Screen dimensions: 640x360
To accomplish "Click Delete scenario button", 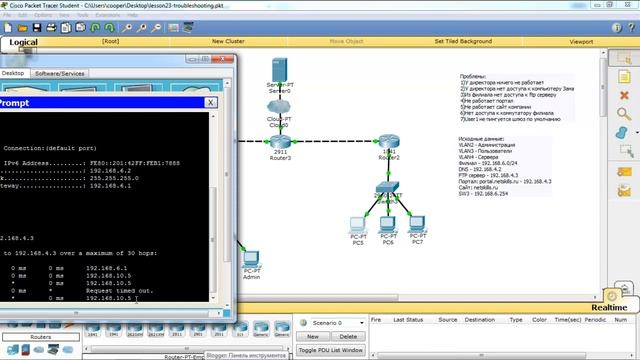I will coord(348,336).
